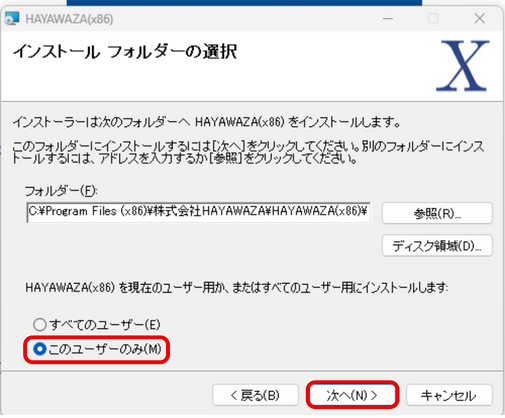Click the HAYAWAZA(x86) title bar text
Viewport: 505px width, 418px height.
pyautogui.click(x=69, y=19)
